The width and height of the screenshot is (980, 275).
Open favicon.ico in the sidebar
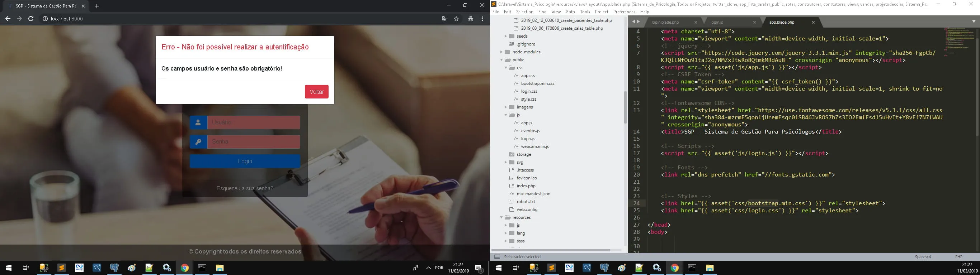[527, 178]
